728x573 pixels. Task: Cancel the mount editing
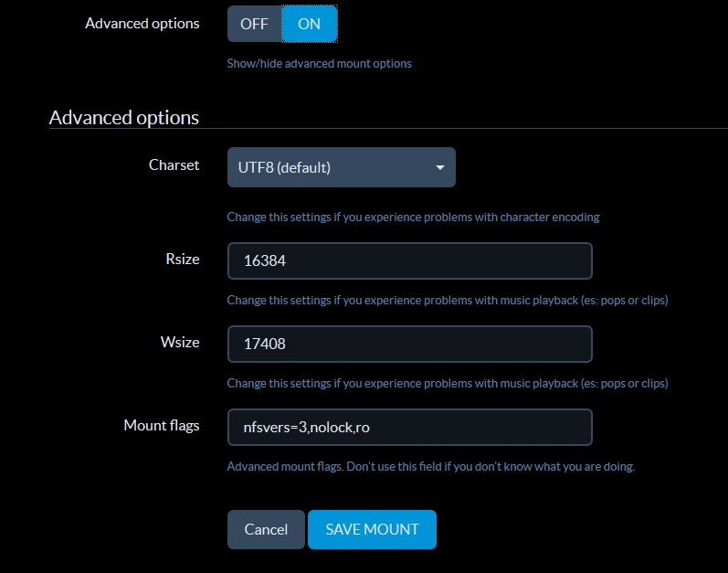click(266, 529)
